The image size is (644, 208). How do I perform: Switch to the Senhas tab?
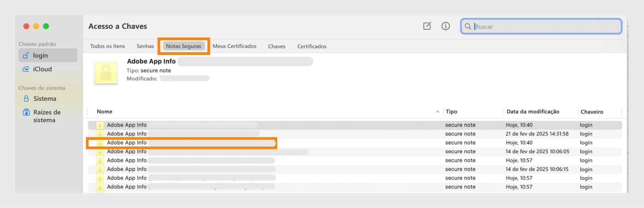click(145, 46)
